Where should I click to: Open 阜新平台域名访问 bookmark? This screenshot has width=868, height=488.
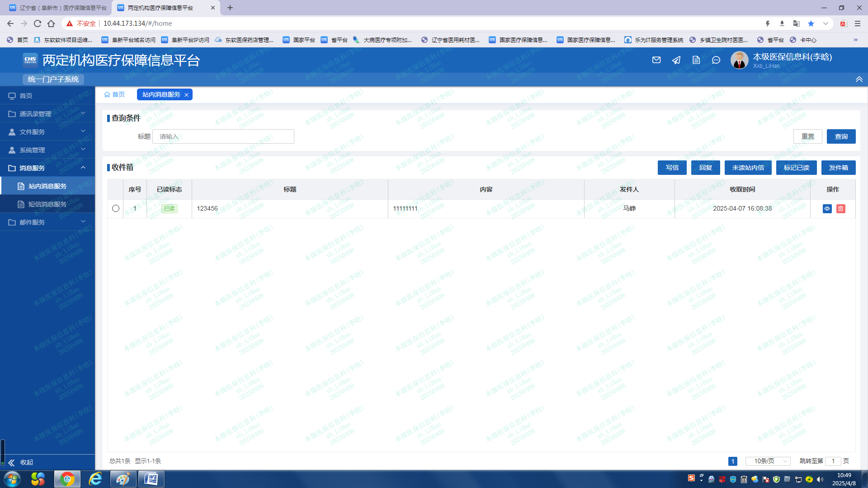(128, 40)
